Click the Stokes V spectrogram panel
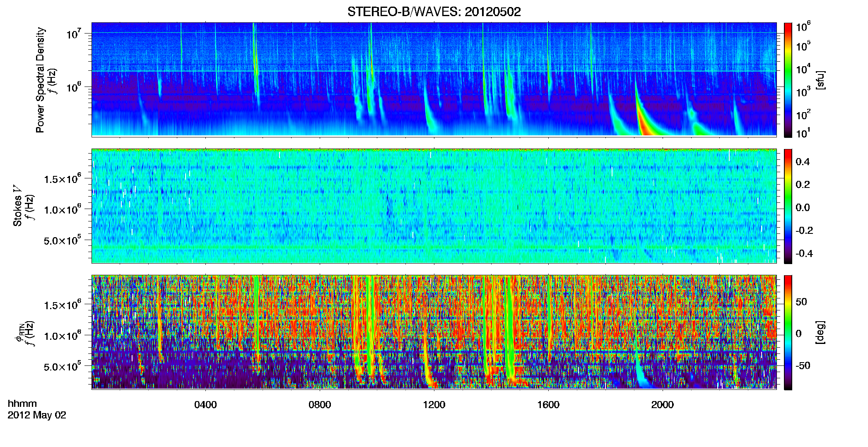Screen dimensions: 868x447 (x=434, y=206)
